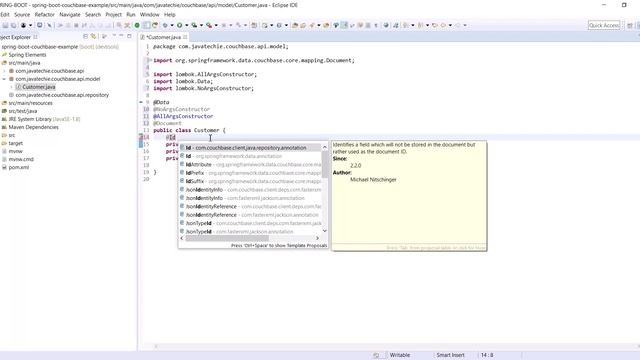This screenshot has width=640, height=360.
Task: Select JsonIdentityInfo - com.fasterxml.jackson.annotation proposal
Action: click(250, 198)
